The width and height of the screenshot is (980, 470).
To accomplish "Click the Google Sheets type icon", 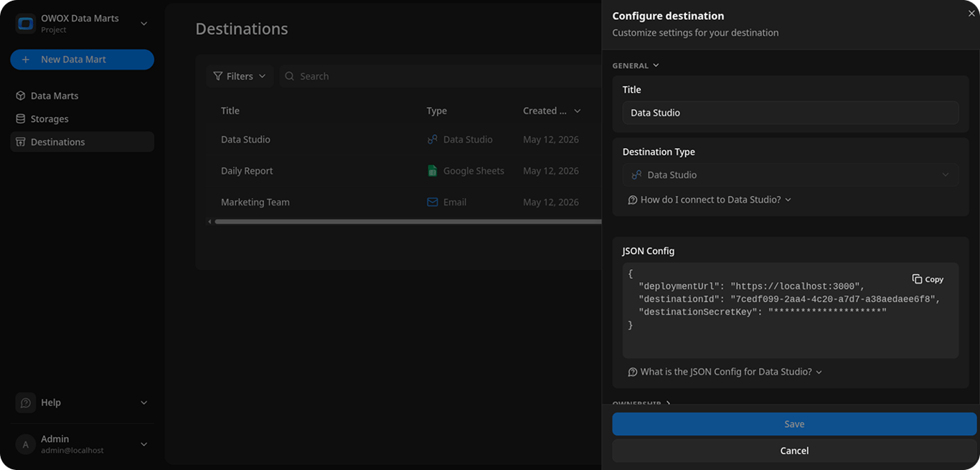I will pos(432,171).
